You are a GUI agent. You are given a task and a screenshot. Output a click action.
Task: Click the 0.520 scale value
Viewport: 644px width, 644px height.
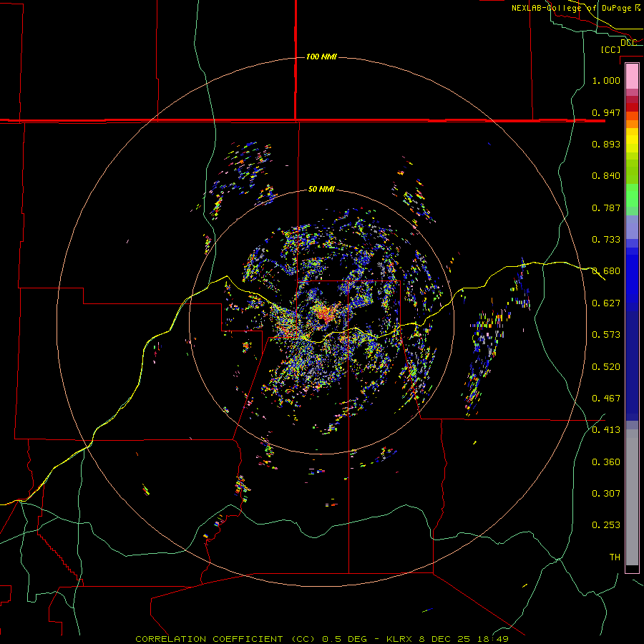pyautogui.click(x=606, y=367)
